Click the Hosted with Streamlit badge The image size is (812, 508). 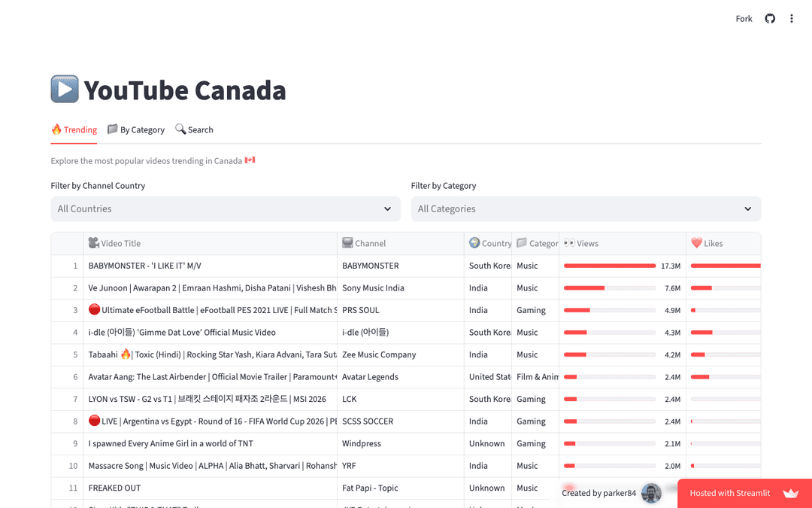(x=744, y=493)
